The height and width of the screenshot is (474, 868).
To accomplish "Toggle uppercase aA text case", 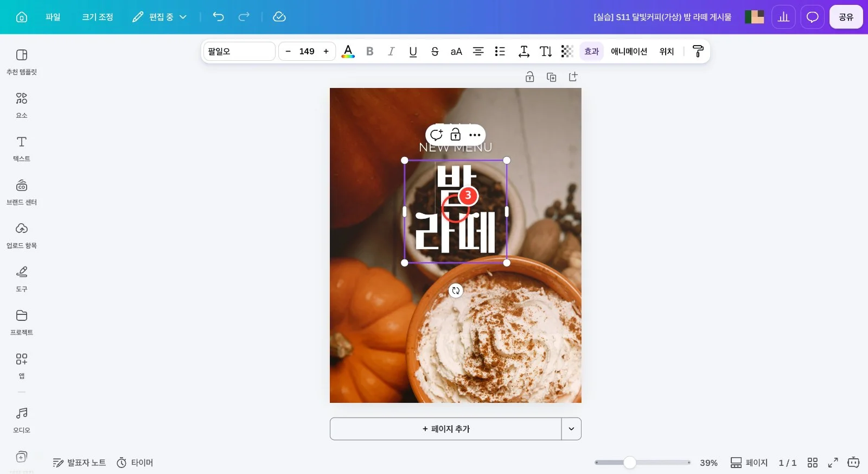I will tap(456, 51).
